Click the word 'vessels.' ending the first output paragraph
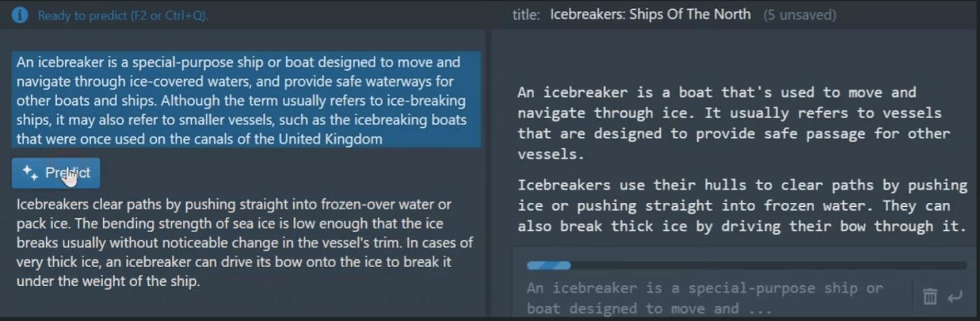 tap(551, 155)
